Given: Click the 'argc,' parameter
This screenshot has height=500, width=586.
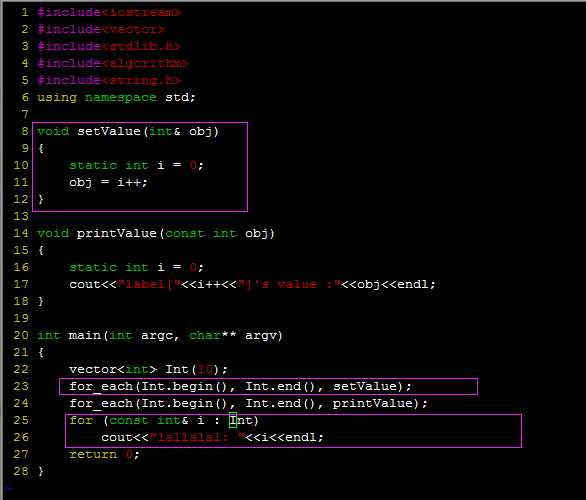Looking at the screenshot, I should 160,336.
